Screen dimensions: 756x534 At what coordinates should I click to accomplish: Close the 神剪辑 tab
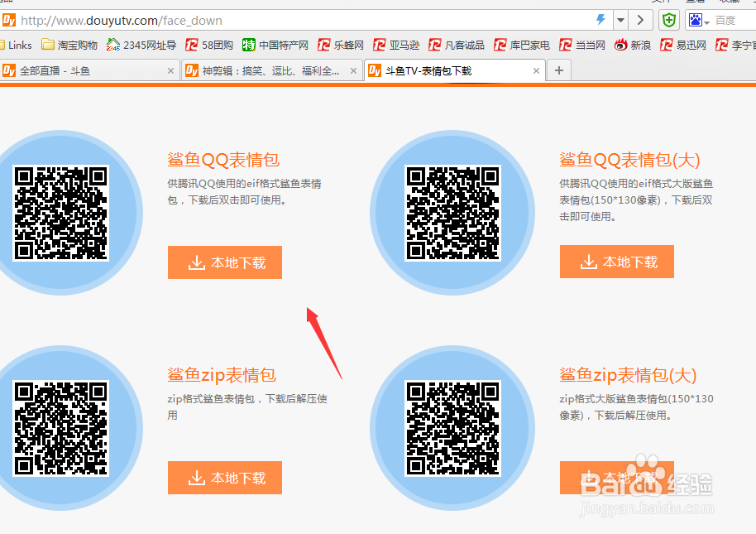point(353,71)
